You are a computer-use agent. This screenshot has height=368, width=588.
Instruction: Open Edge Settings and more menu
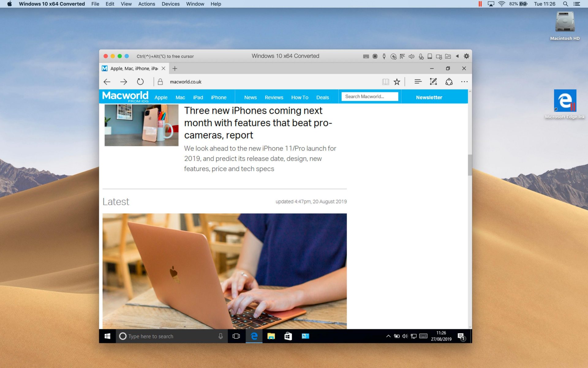464,82
